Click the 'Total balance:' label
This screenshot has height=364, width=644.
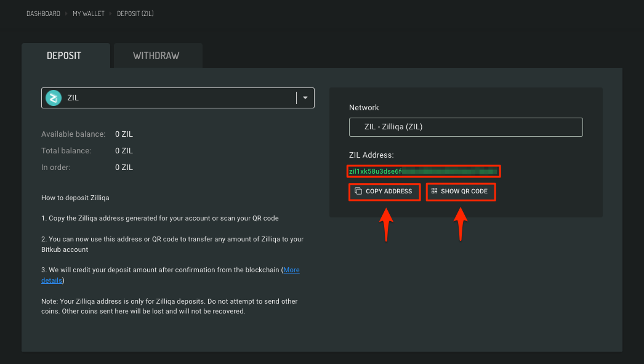(66, 151)
